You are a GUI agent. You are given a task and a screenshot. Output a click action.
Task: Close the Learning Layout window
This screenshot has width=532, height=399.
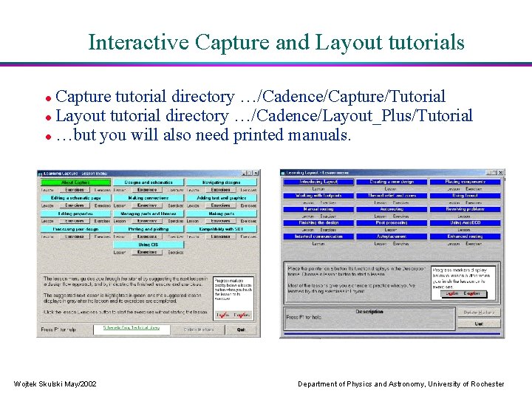coord(500,172)
